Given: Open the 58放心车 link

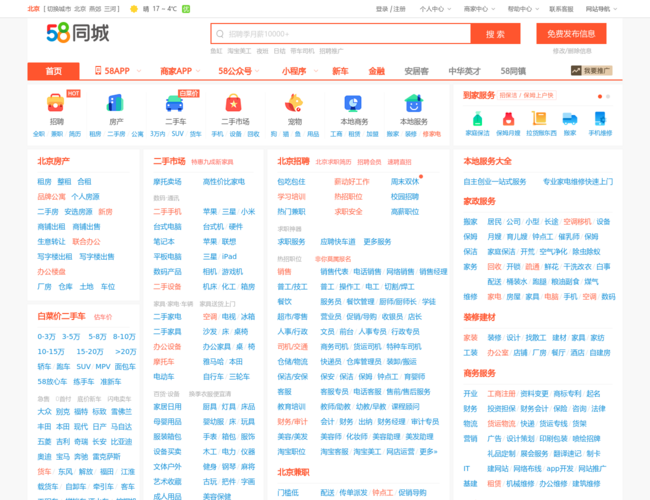Looking at the screenshot, I should (x=52, y=382).
